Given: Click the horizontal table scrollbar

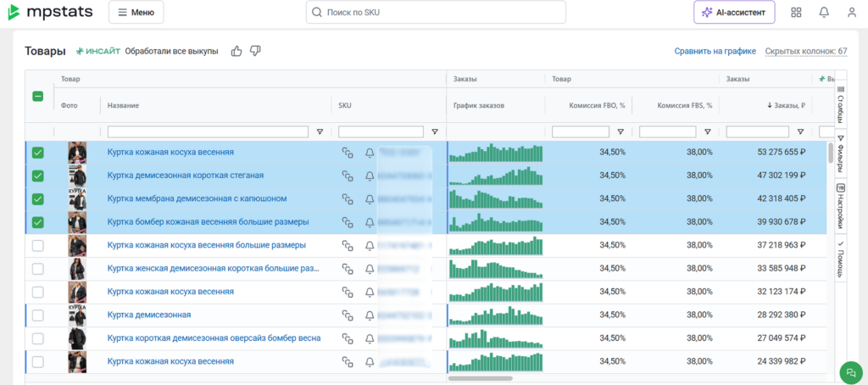Looking at the screenshot, I should click(x=480, y=378).
